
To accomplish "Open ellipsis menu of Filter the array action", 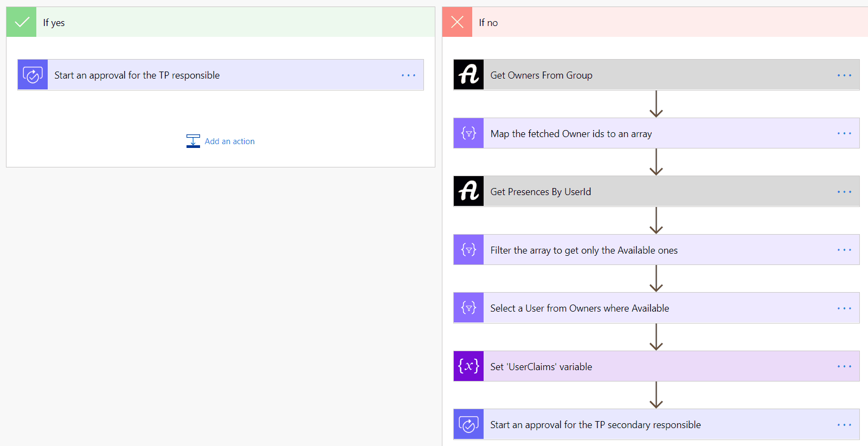I will 844,250.
